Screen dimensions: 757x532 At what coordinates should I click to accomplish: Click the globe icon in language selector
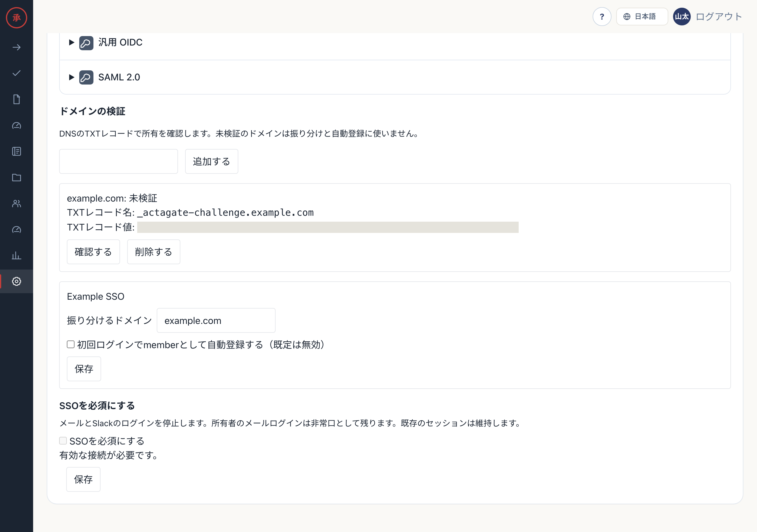[627, 17]
